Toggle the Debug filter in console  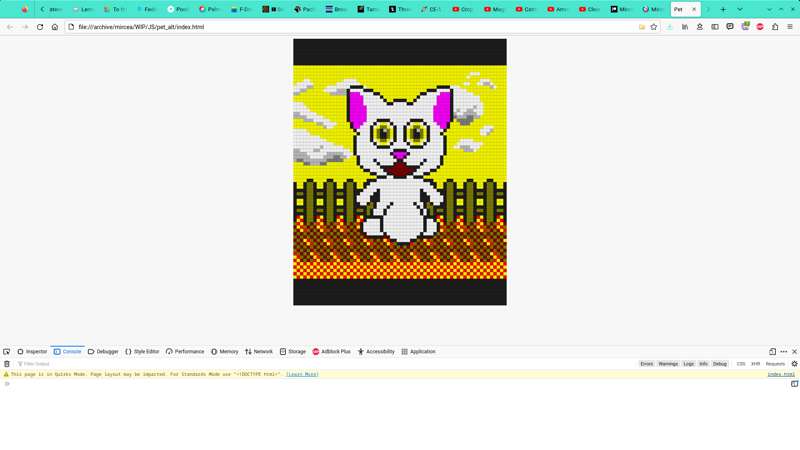pyautogui.click(x=720, y=364)
